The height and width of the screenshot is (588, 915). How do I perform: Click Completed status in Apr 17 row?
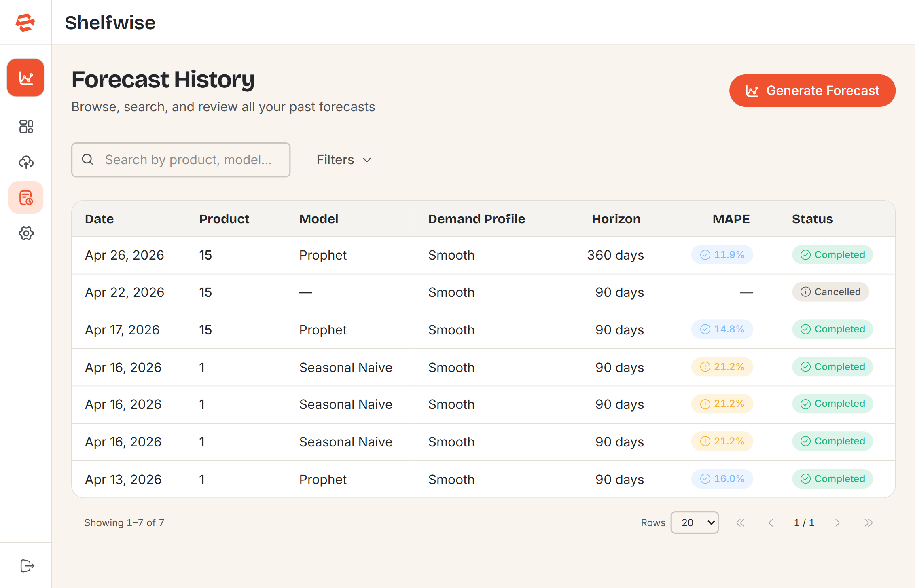coord(832,329)
